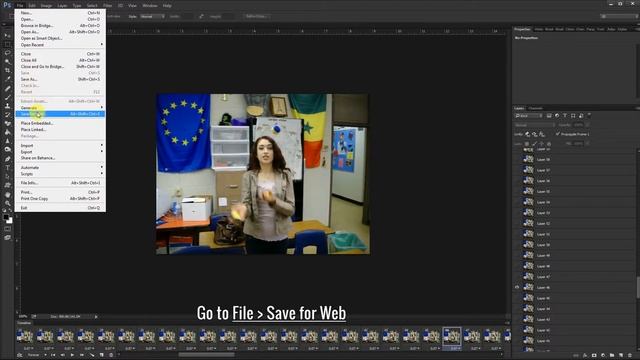Toggle the layer filtering on/off switch
This screenshot has width=640, height=360.
click(x=589, y=116)
